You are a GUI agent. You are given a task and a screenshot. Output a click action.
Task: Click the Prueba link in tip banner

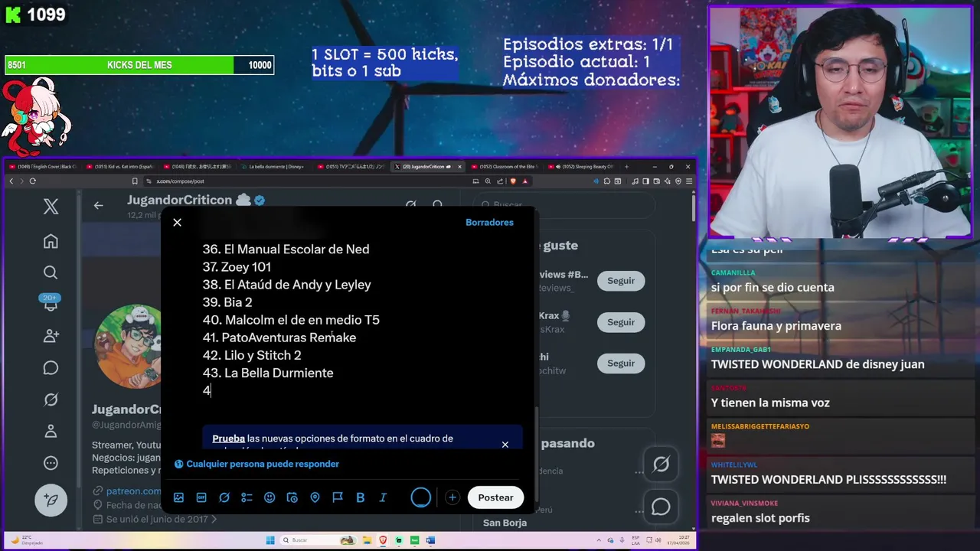(x=228, y=439)
